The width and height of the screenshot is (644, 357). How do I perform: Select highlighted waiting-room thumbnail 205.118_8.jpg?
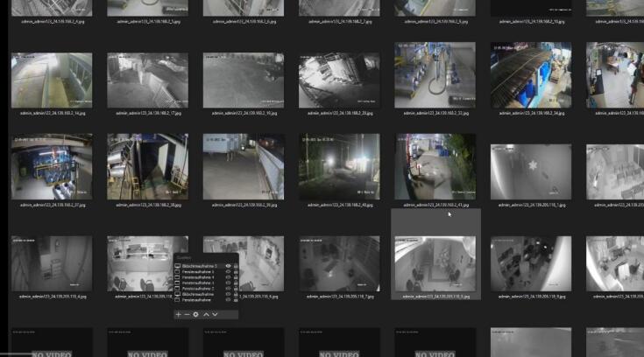(435, 263)
